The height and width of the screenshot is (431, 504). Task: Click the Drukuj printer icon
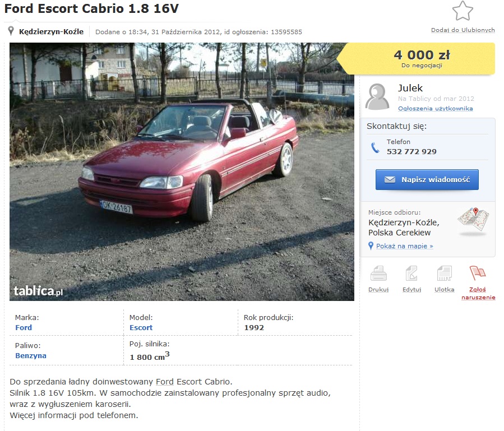(x=378, y=274)
